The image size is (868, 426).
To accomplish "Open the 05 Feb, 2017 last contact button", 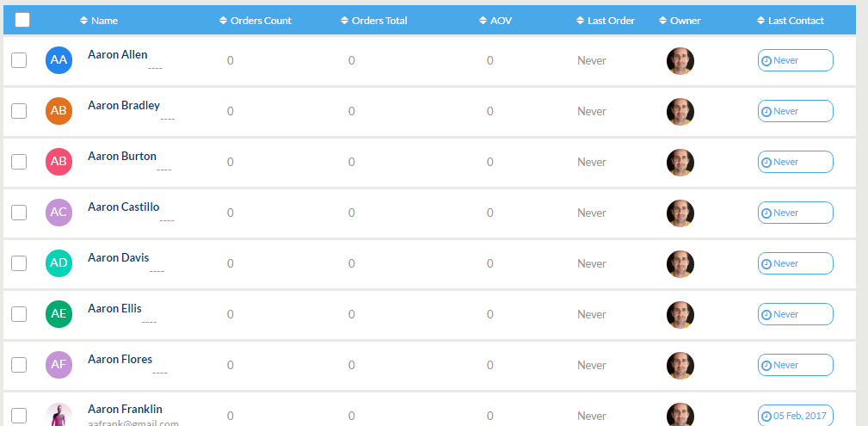I will [x=795, y=416].
